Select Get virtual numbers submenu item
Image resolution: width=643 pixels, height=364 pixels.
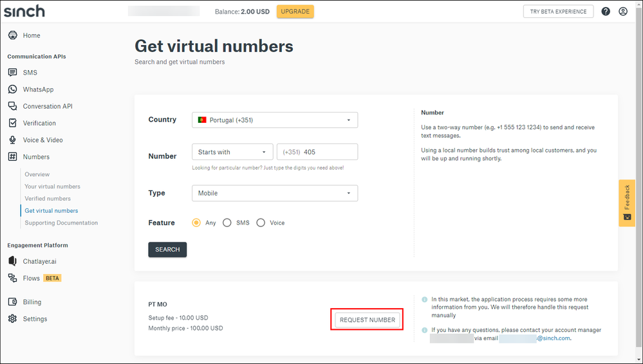51,211
